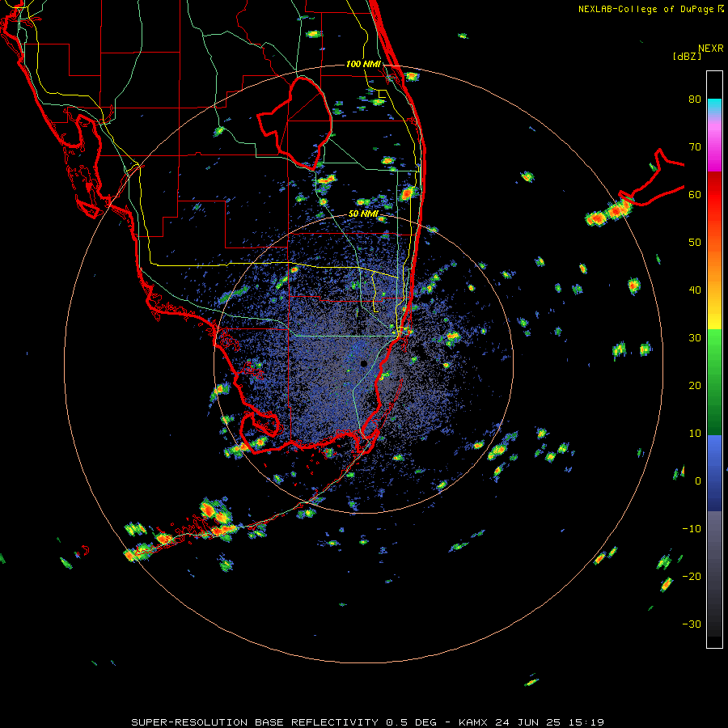
Task: Click the 20 value on the dBZ scale
Action: (x=695, y=386)
